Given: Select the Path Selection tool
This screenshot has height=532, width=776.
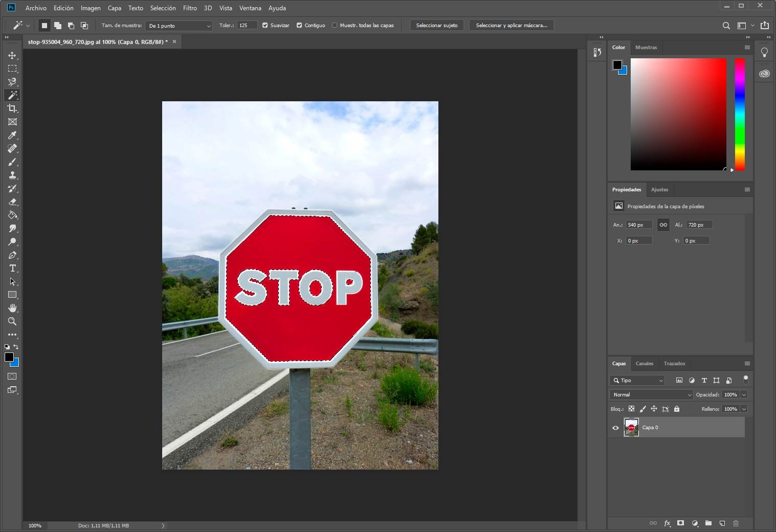Looking at the screenshot, I should pos(12,281).
